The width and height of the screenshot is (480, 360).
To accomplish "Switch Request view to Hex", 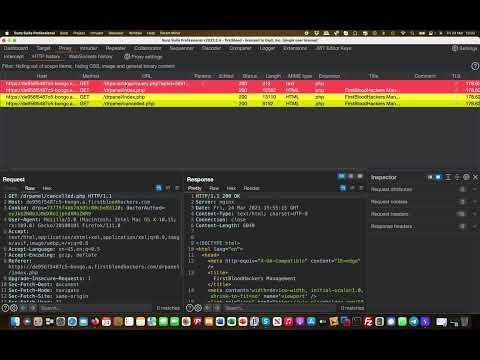I will [47, 188].
